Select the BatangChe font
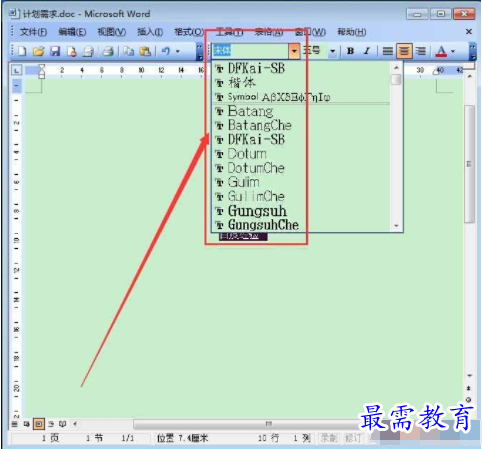Image resolution: width=482 pixels, height=449 pixels. point(301,125)
